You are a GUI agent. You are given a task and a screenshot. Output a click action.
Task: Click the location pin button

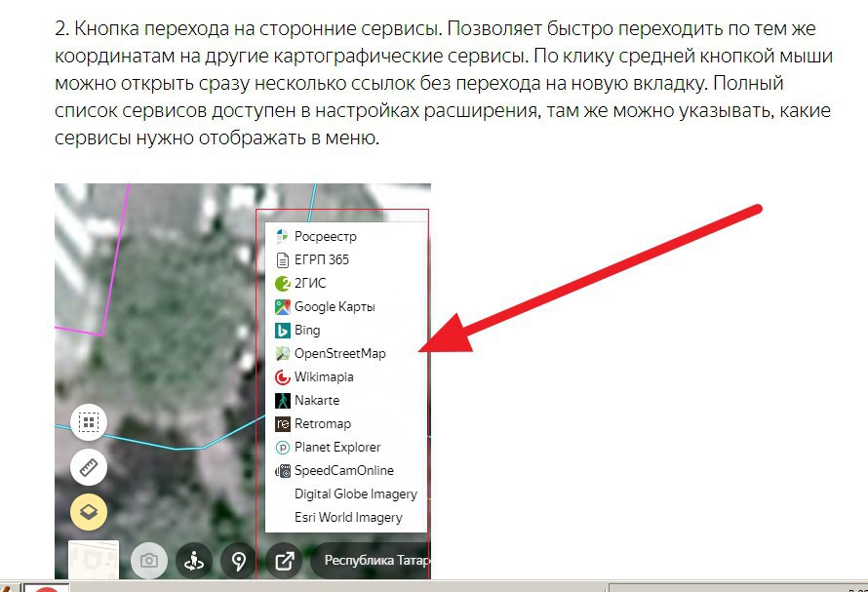click(239, 561)
